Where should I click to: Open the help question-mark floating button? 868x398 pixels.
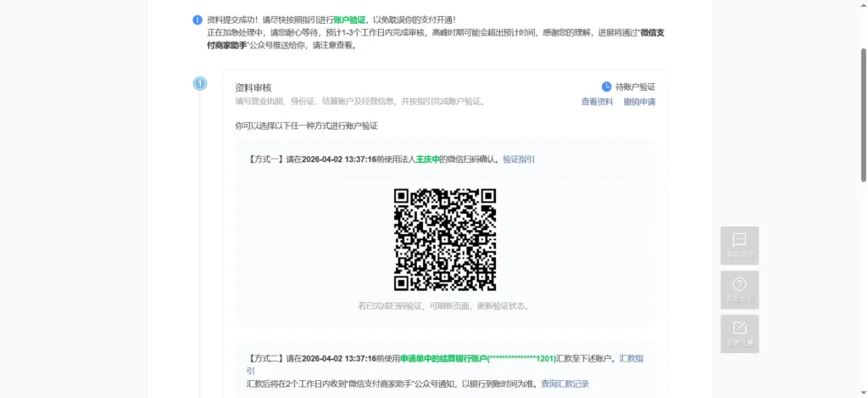739,290
